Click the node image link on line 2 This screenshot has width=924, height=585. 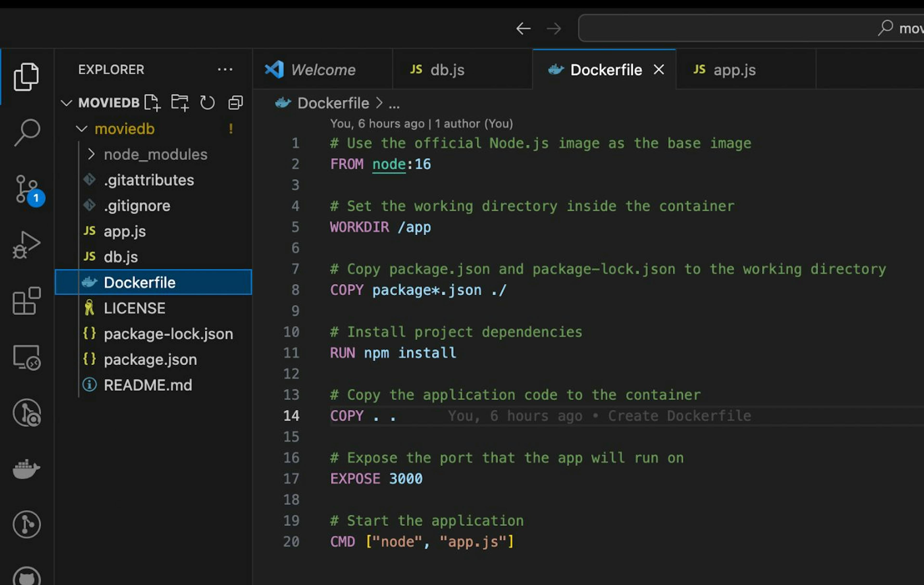pyautogui.click(x=389, y=164)
